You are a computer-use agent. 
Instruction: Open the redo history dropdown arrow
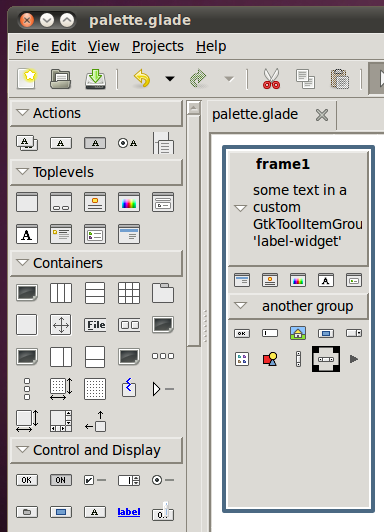[229, 79]
